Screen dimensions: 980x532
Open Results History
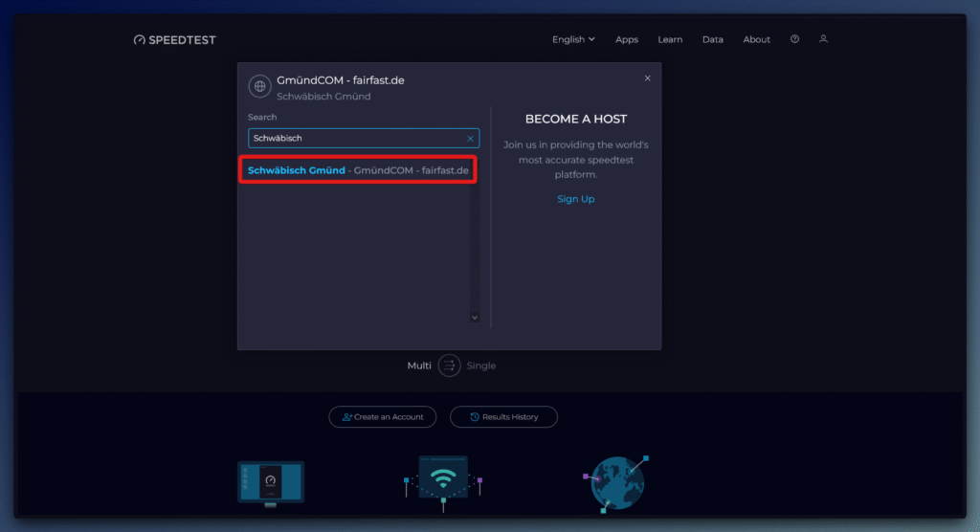coord(503,417)
